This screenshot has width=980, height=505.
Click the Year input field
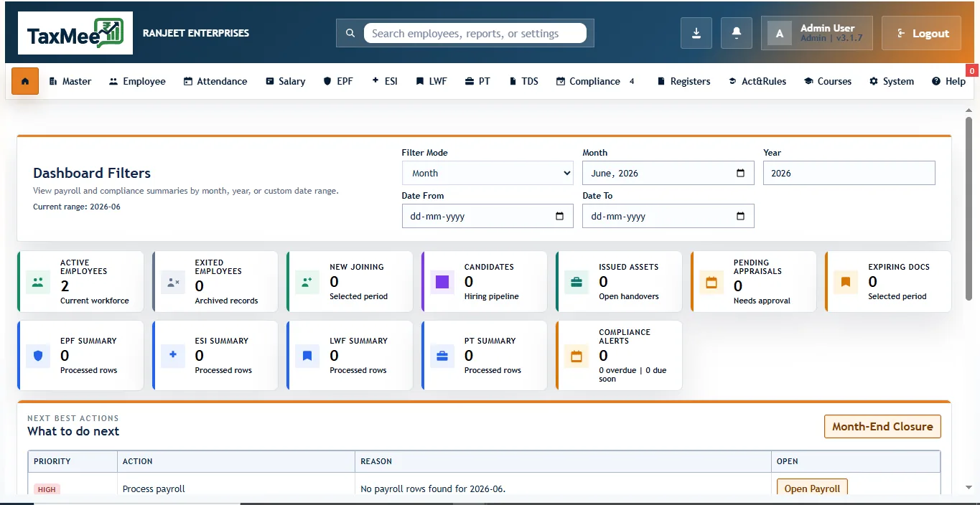pos(849,173)
